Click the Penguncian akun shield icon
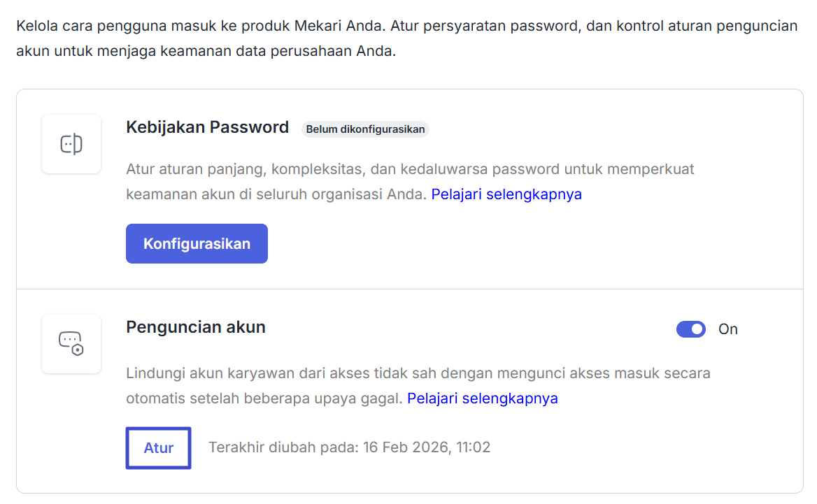The width and height of the screenshot is (817, 504). 71,343
